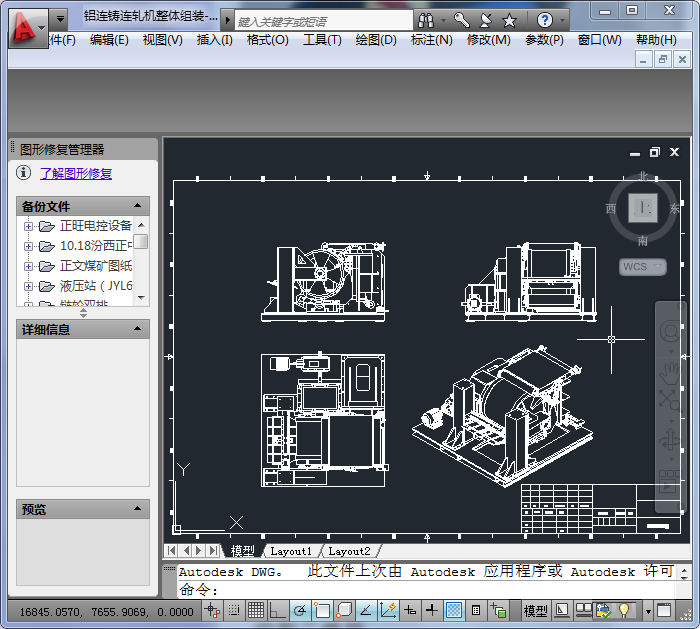Open the 标注(N) menu

click(x=431, y=40)
